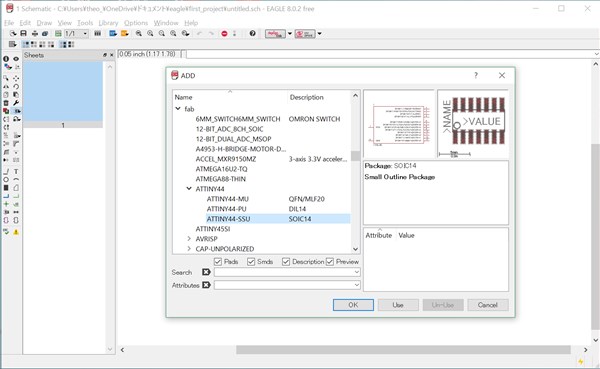Click the Search input field
This screenshot has width=600, height=369.
point(287,272)
